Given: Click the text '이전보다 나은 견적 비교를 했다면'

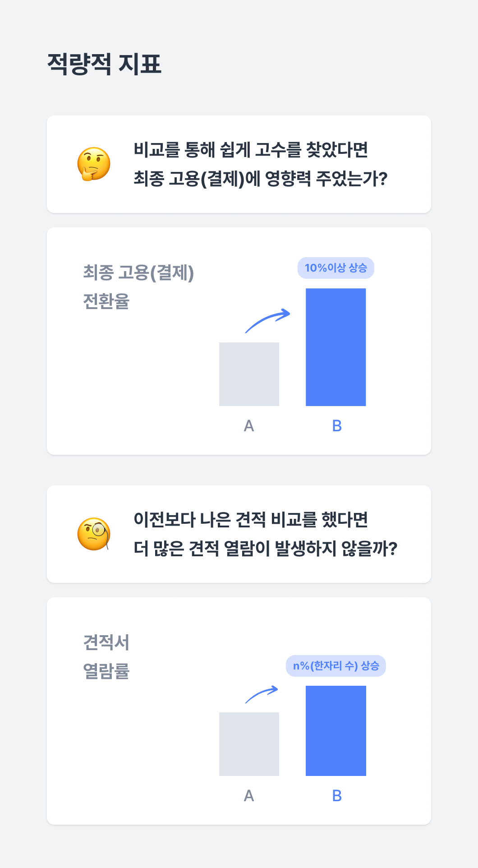Looking at the screenshot, I should click(251, 520).
